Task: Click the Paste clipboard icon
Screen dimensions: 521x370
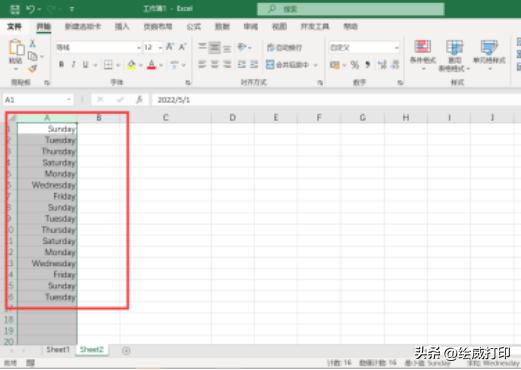Action: point(16,47)
